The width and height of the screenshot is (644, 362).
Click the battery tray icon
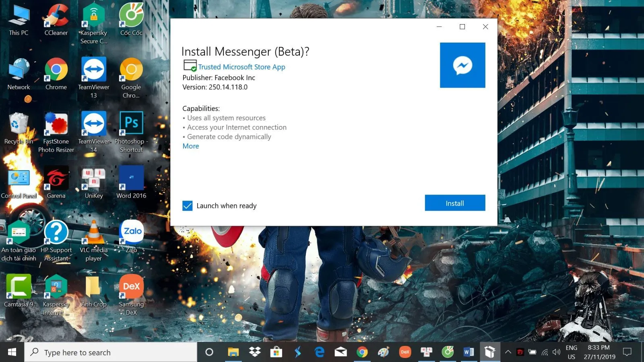tap(532, 352)
